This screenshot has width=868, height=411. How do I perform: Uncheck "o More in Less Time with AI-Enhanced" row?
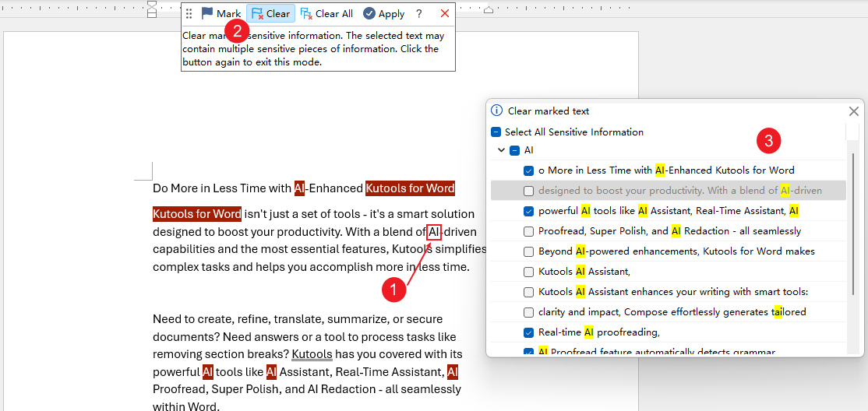528,170
